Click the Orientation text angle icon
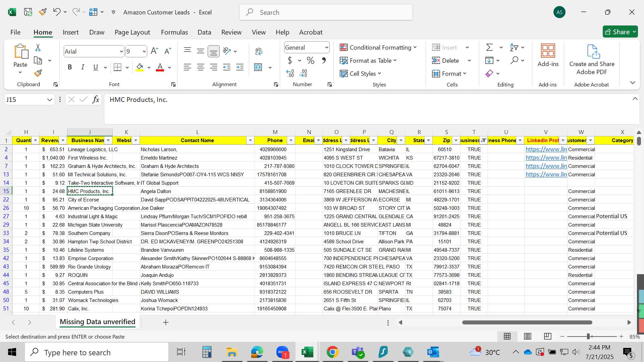Image resolution: width=644 pixels, height=362 pixels. point(227,51)
